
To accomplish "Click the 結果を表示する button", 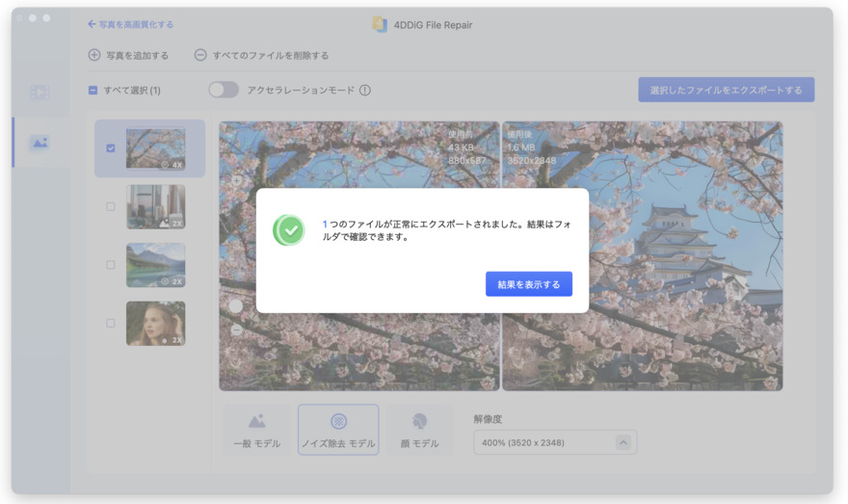I will [528, 284].
